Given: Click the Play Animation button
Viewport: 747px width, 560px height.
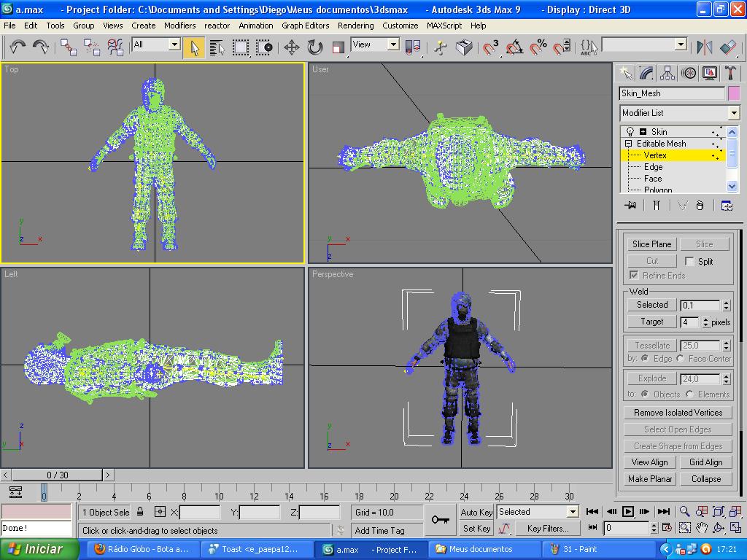Looking at the screenshot, I should click(x=627, y=512).
